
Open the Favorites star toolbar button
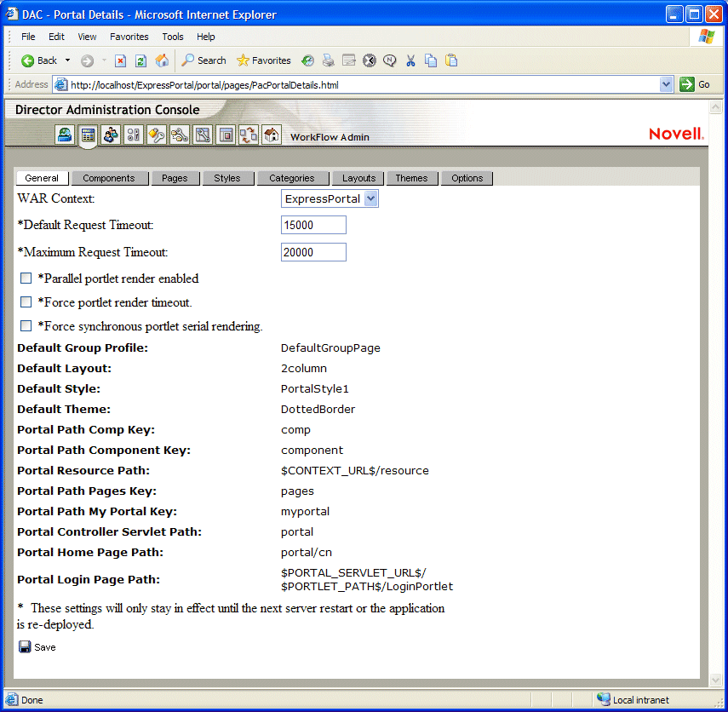pos(263,60)
